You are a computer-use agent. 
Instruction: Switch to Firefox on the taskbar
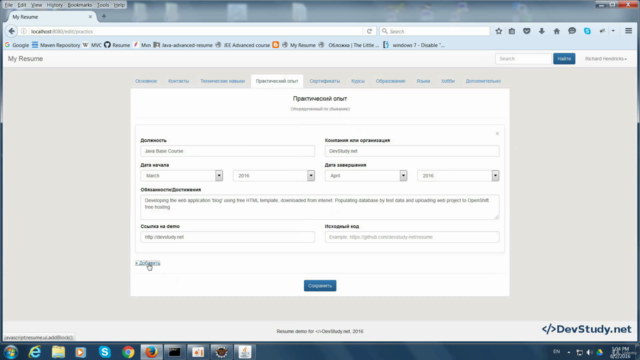pos(151,352)
